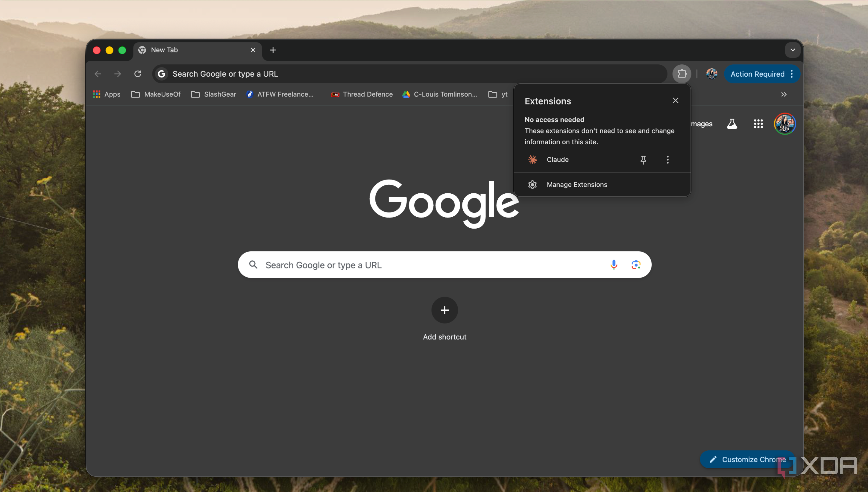Open the toolbar profile avatar
Screen dimensions: 868x492
click(x=711, y=74)
